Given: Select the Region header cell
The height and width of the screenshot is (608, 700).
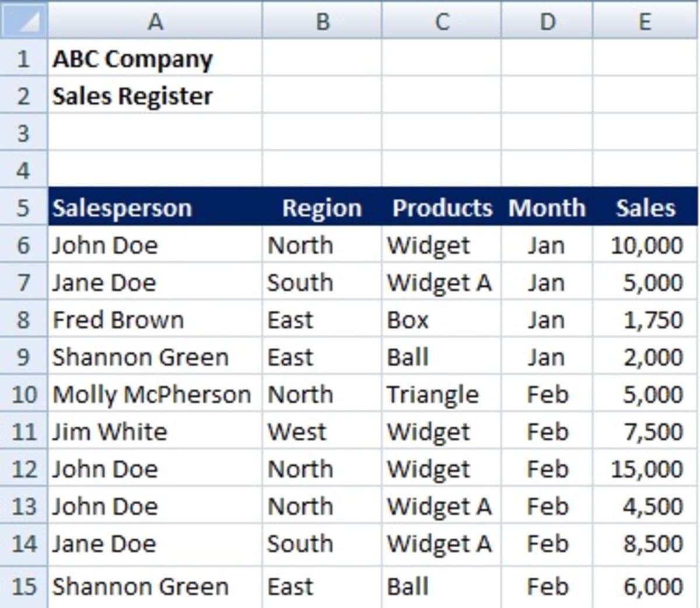Looking at the screenshot, I should (x=322, y=207).
